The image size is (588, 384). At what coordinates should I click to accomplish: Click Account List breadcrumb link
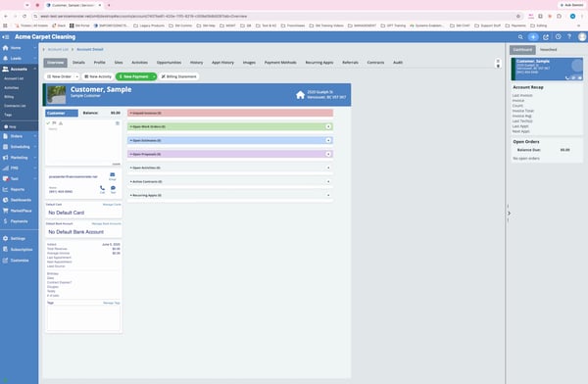(x=58, y=50)
